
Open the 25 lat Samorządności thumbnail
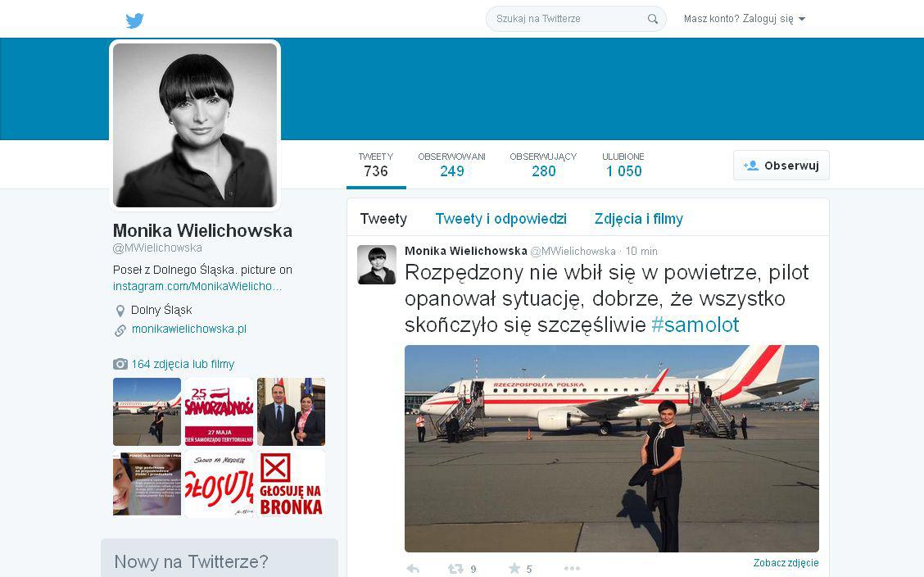[x=220, y=411]
